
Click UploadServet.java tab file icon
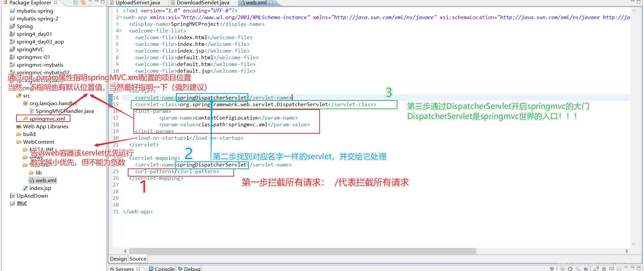[112, 3]
